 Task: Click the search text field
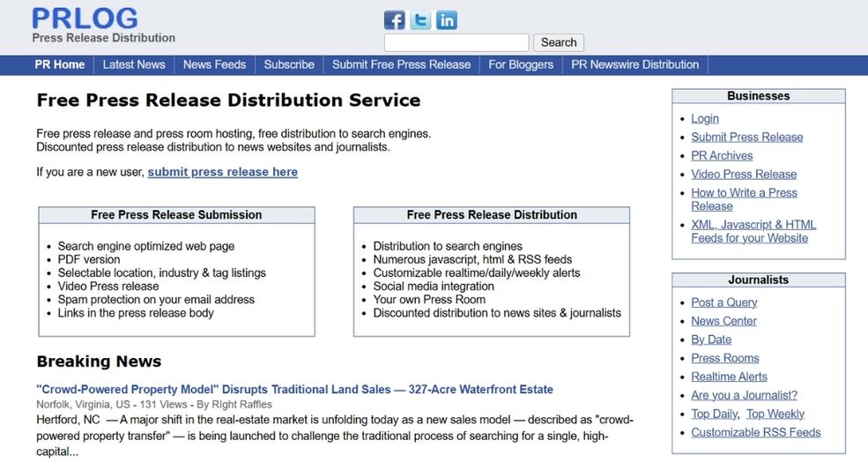coord(456,42)
